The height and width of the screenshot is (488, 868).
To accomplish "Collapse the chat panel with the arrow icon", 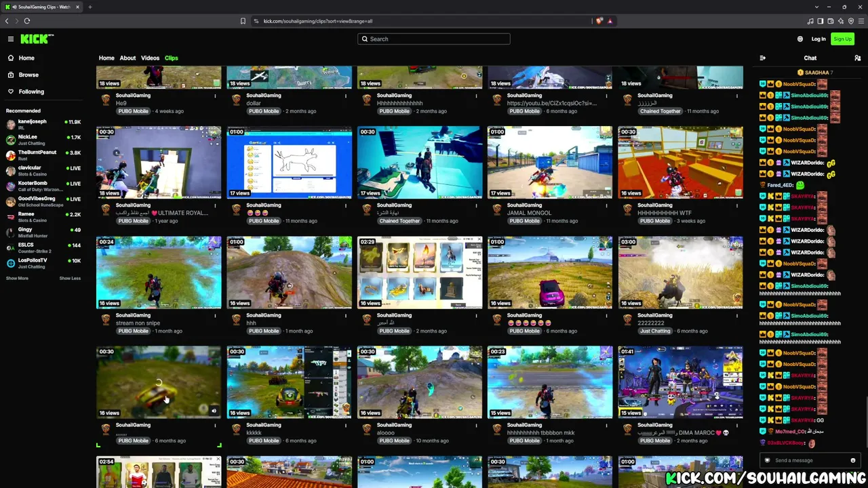I will pos(763,58).
